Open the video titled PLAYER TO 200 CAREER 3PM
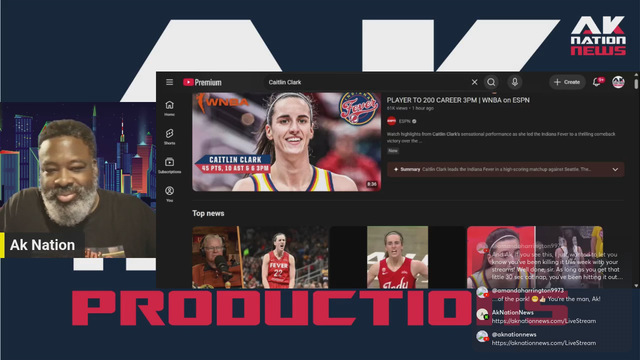The height and width of the screenshot is (360, 640). (458, 100)
